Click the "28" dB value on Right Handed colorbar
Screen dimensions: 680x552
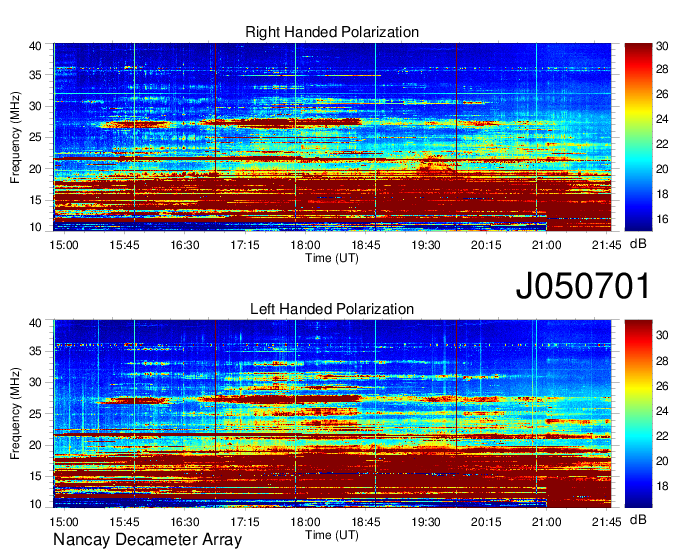(662, 69)
